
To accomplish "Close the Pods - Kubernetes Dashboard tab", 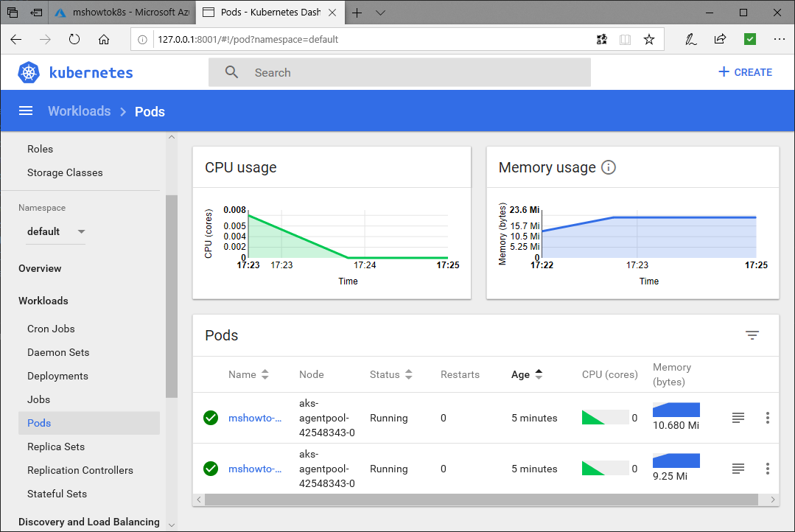I will click(x=332, y=13).
